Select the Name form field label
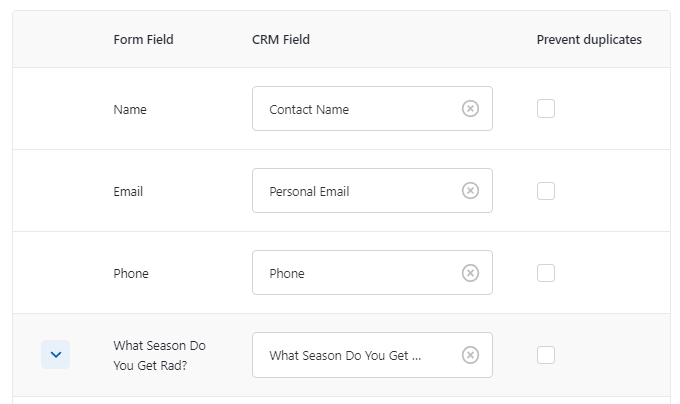Viewport: 680px width, 404px height. click(130, 110)
